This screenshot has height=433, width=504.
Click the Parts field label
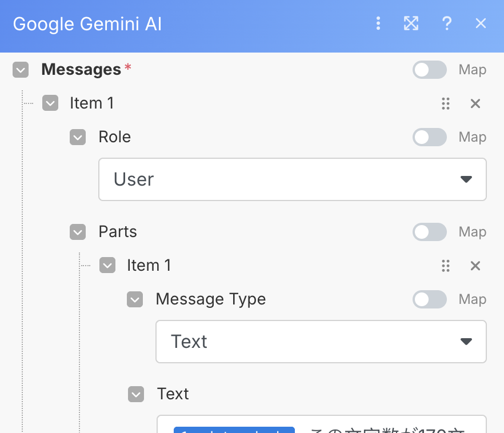click(x=118, y=231)
